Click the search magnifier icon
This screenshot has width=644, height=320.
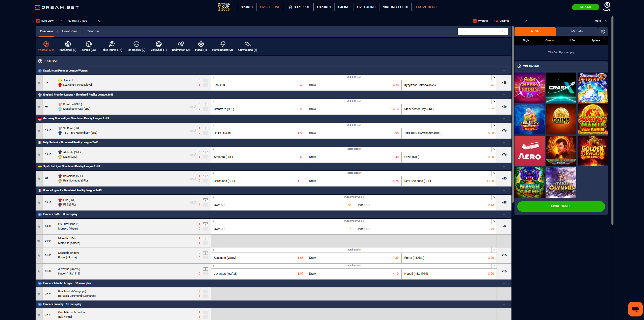point(503,31)
